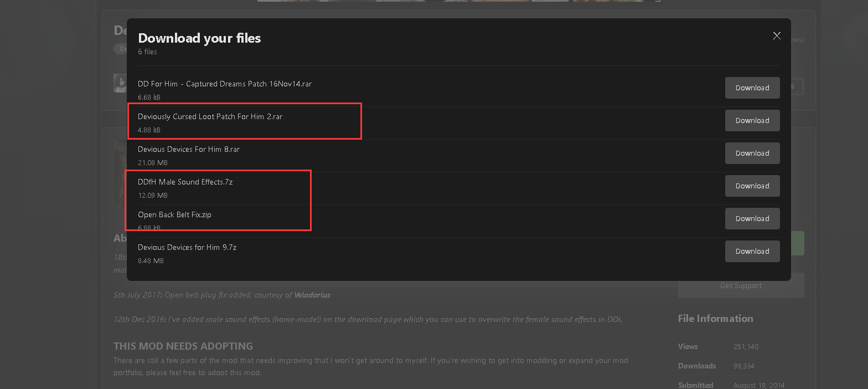This screenshot has height=389, width=868.
Task: Select file name Devious Devices for Him 9.7z
Action: point(187,247)
